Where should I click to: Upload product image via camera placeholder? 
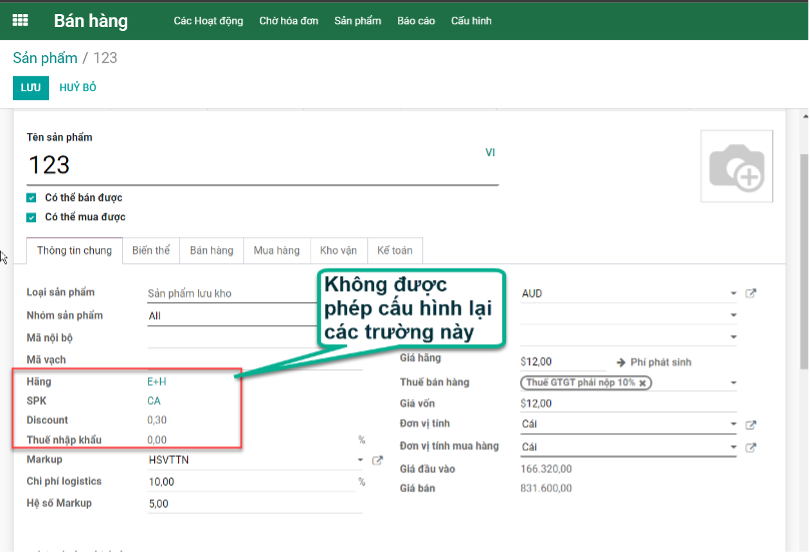pos(736,166)
